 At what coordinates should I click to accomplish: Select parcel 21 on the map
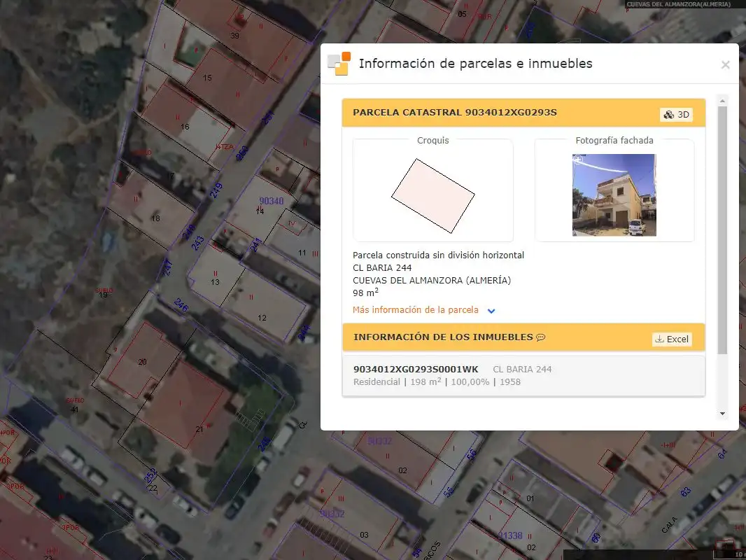tap(199, 429)
